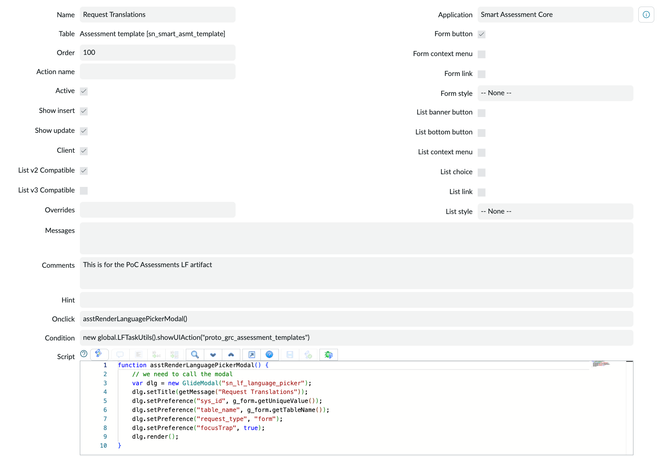Image resolution: width=662 pixels, height=459 pixels.
Task: Click the Comments text area
Action: coord(355,272)
